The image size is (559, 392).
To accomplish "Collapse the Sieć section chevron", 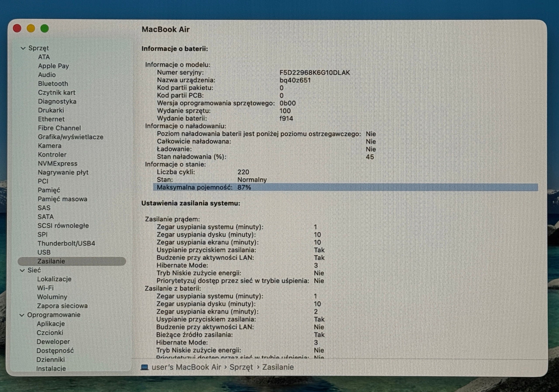I will (x=22, y=270).
